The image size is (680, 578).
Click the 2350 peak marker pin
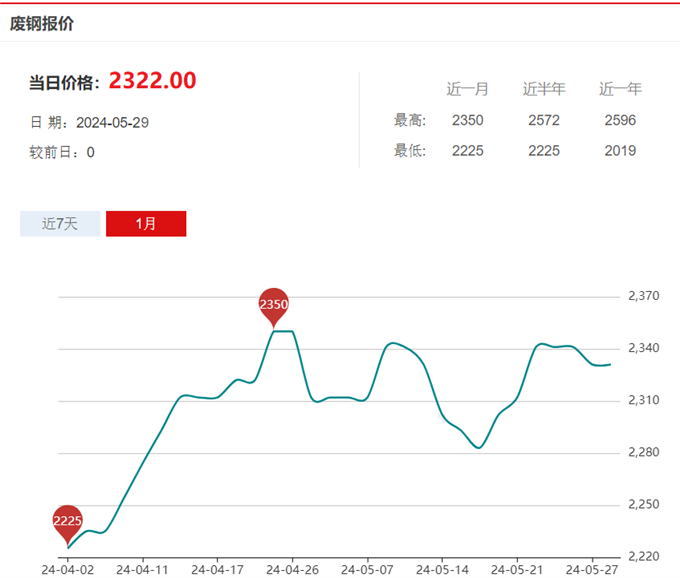coord(274,307)
